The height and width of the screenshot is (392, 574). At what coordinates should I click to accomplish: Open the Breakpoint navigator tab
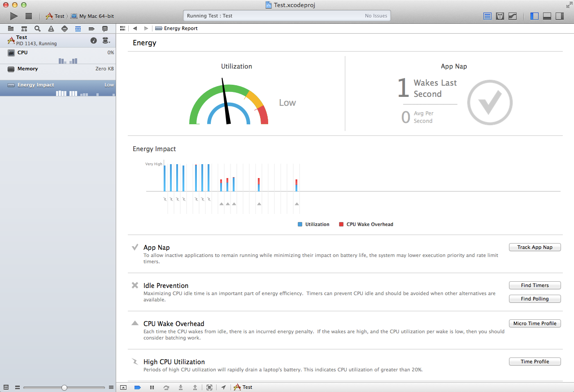91,29
